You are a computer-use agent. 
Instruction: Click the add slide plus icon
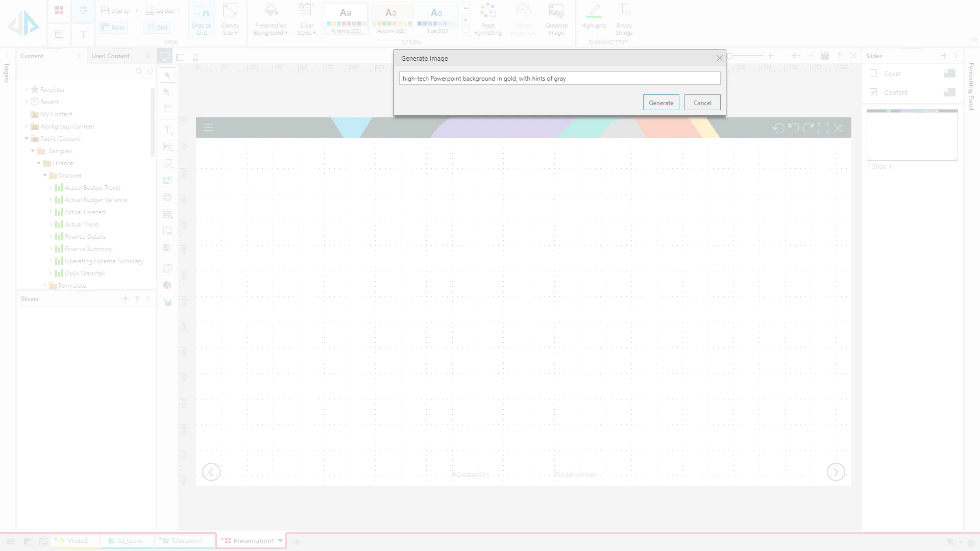click(x=944, y=56)
